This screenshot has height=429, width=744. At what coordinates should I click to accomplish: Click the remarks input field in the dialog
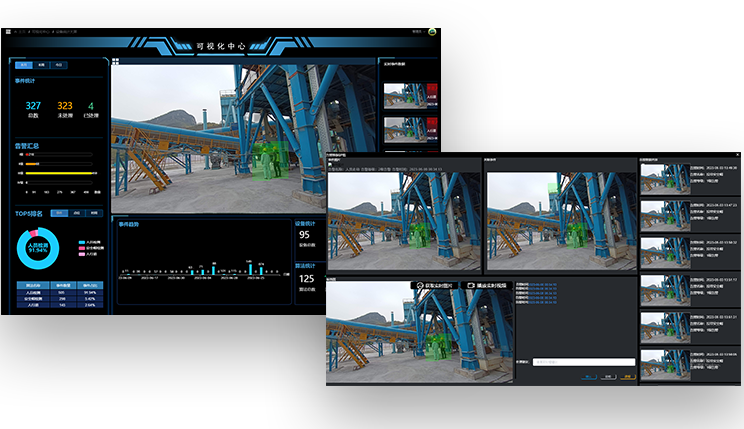pos(584,362)
